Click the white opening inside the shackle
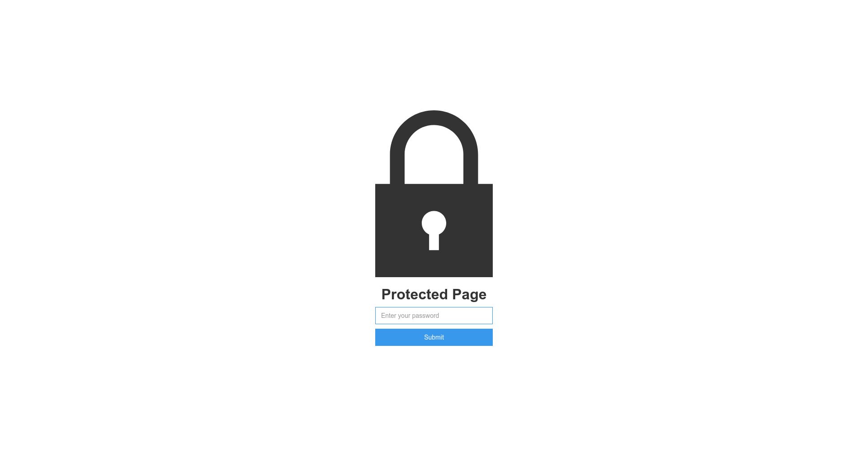The width and height of the screenshot is (868, 463). coord(434,156)
